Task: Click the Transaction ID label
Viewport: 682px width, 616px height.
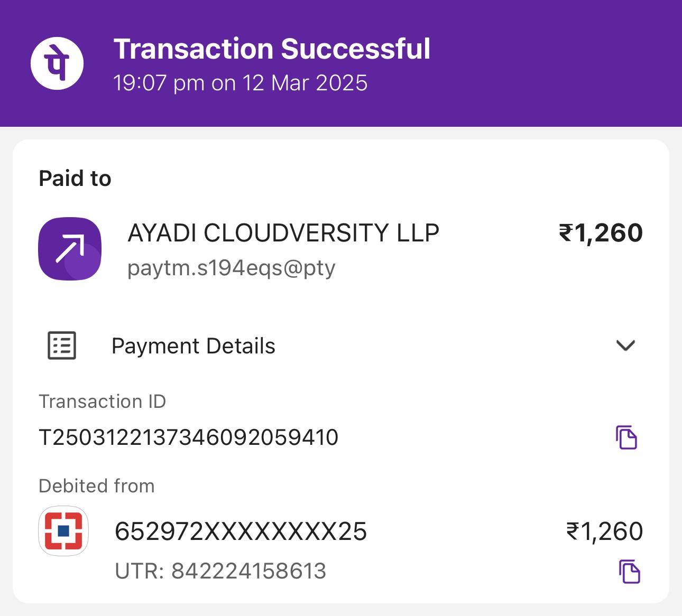Action: click(103, 402)
